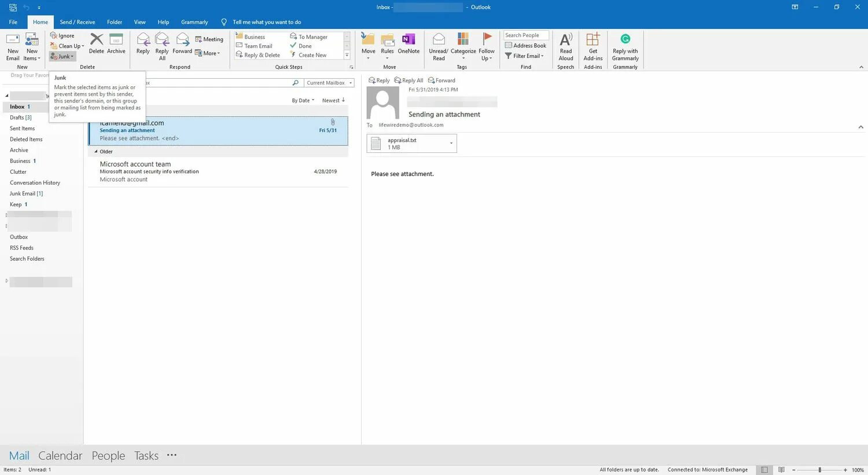This screenshot has width=868, height=475.
Task: Create a New Email
Action: point(13,47)
